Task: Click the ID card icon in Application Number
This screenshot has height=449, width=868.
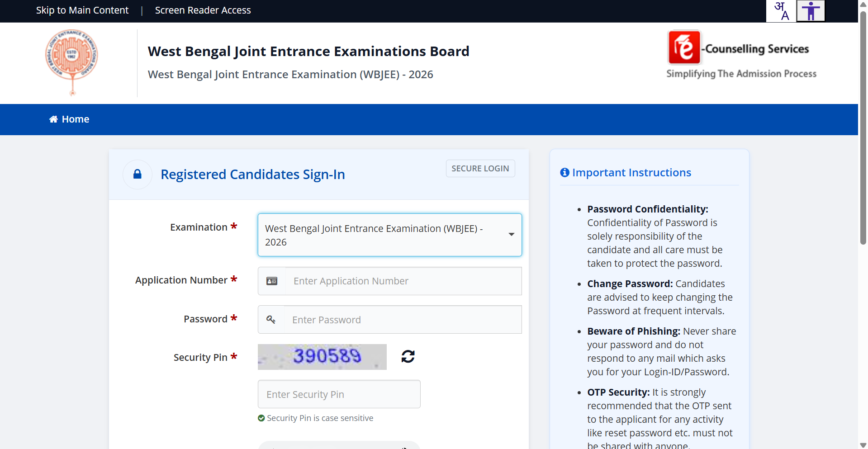Action: tap(272, 281)
